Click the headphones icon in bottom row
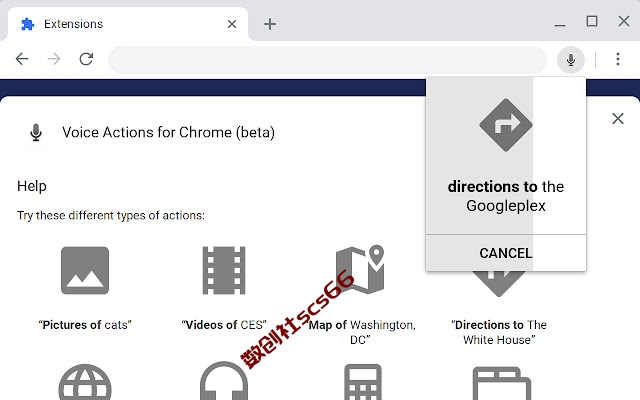This screenshot has height=400, width=640. click(224, 381)
